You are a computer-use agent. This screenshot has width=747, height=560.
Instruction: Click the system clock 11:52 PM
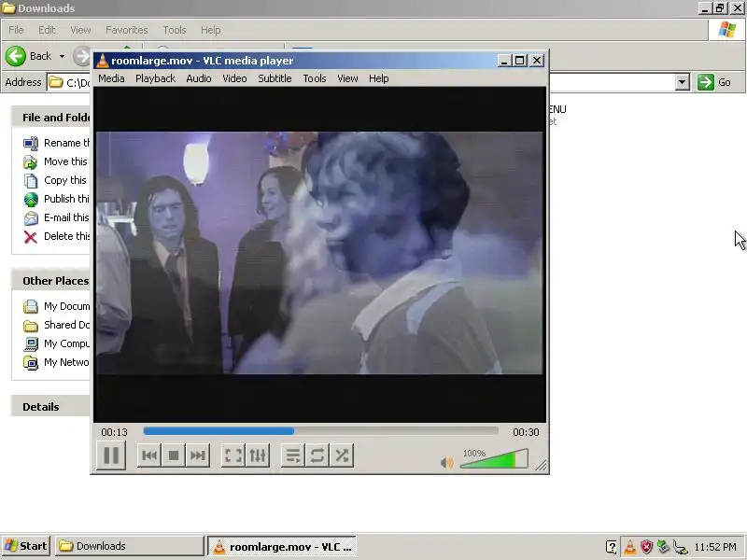[x=715, y=547]
